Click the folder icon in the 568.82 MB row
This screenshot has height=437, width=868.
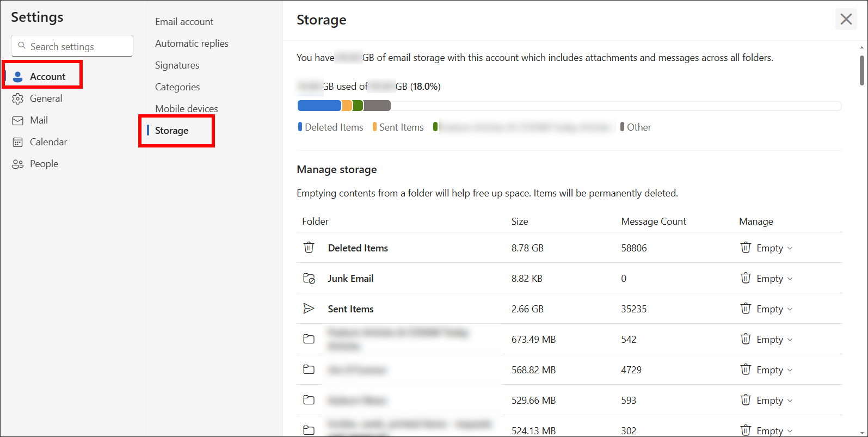click(x=309, y=370)
